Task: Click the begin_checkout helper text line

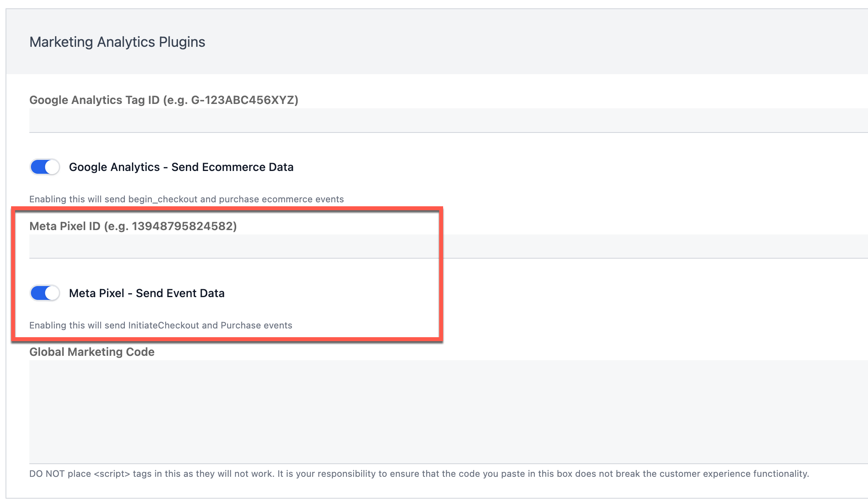Action: [x=186, y=199]
